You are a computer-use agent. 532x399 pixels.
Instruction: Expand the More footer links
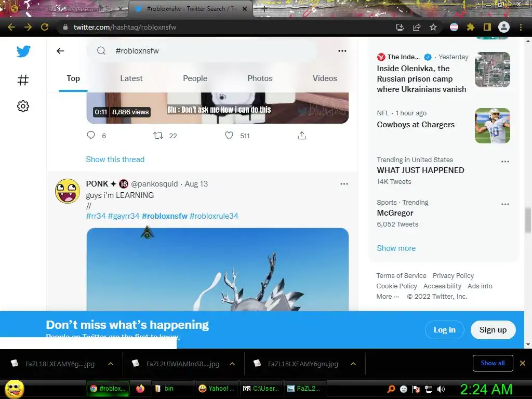tap(388, 297)
